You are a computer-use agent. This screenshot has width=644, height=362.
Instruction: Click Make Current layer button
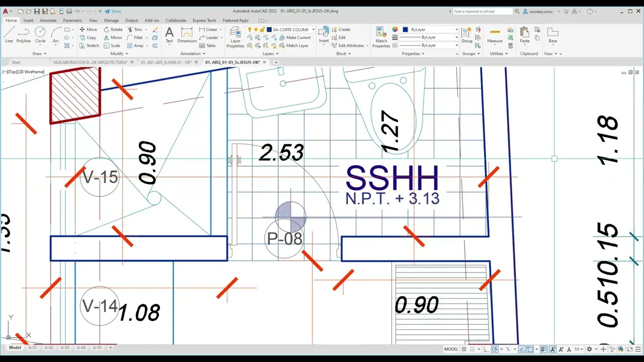point(294,38)
